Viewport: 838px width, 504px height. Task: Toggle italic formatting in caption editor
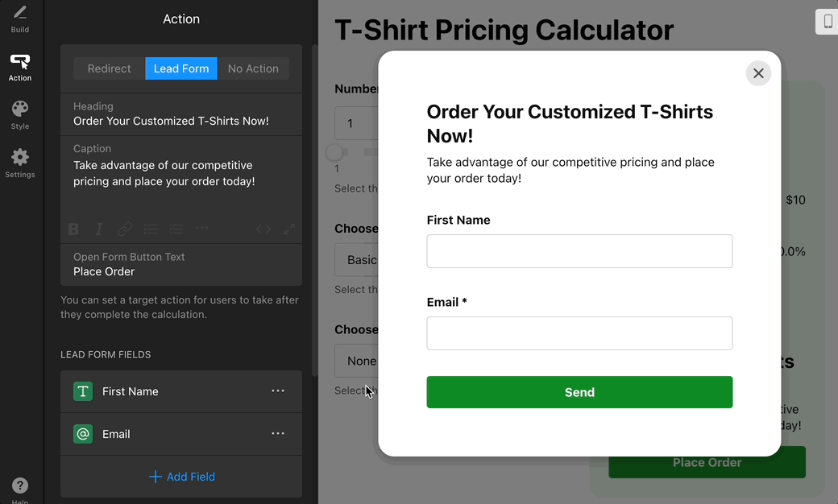point(99,229)
